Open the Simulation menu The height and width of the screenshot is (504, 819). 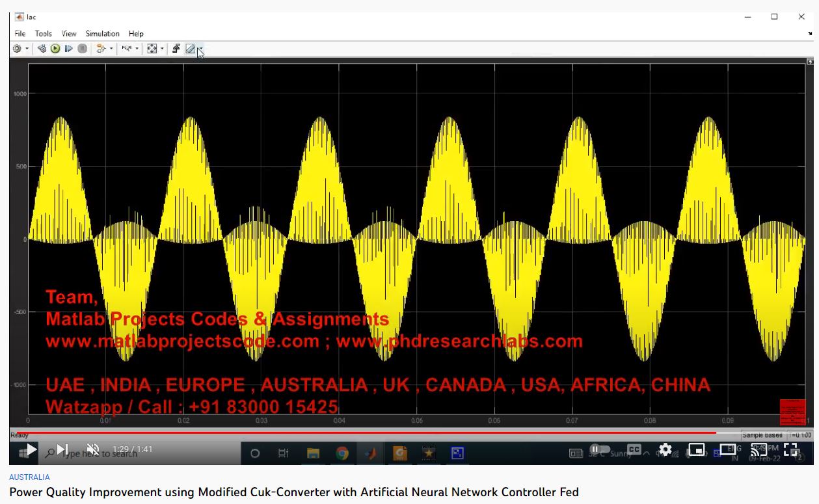click(x=103, y=34)
